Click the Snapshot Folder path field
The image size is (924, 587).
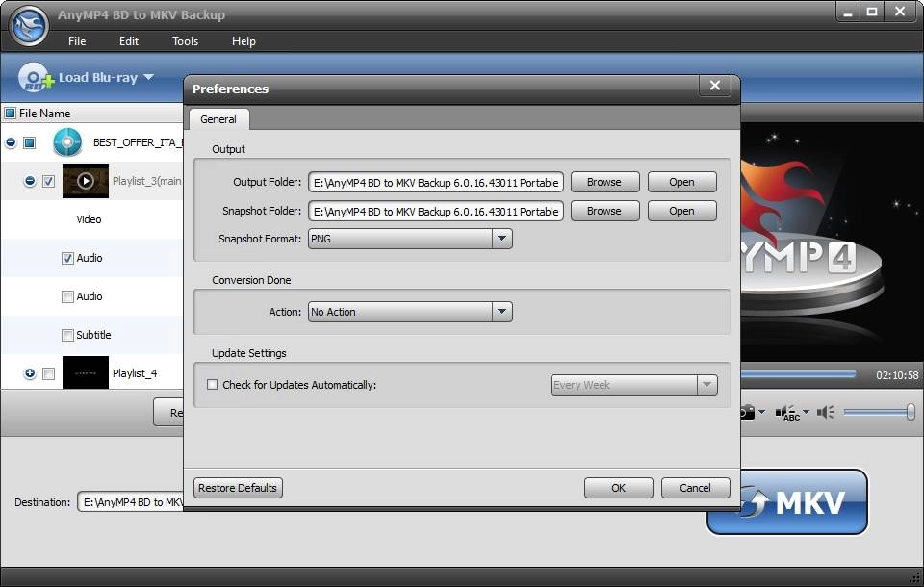click(435, 211)
